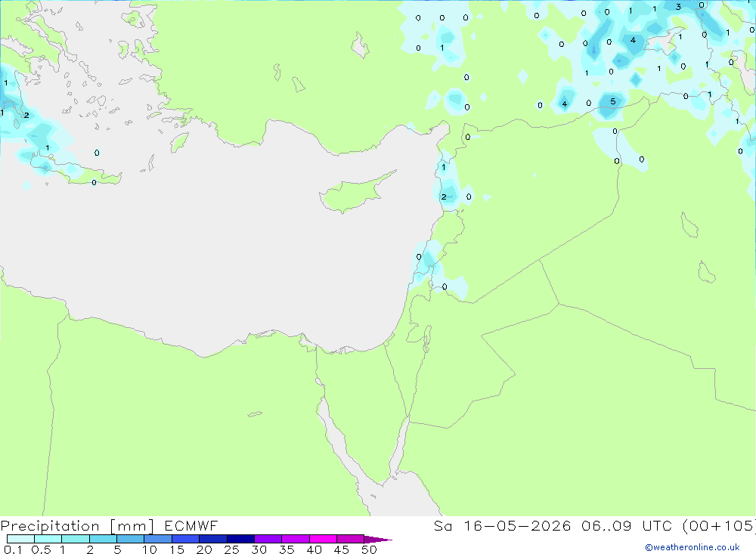Pick the 20–25 mm dark blue swatch
Image resolution: width=756 pixels, height=554 pixels.
[x=213, y=539]
